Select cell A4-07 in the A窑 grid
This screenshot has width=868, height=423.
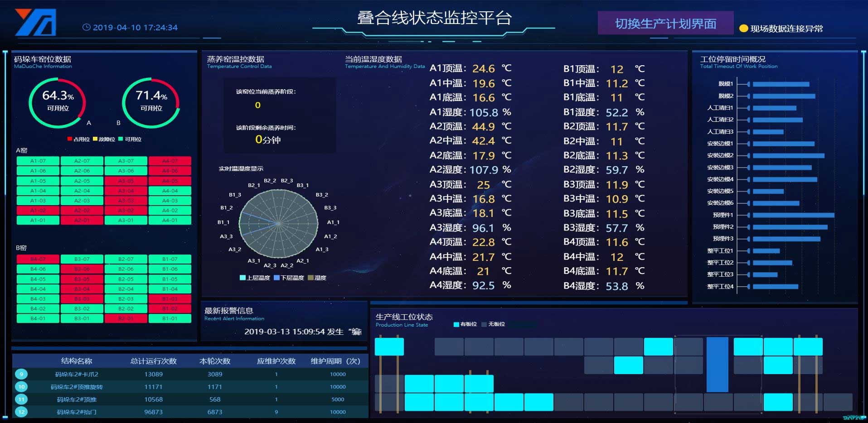coord(170,160)
